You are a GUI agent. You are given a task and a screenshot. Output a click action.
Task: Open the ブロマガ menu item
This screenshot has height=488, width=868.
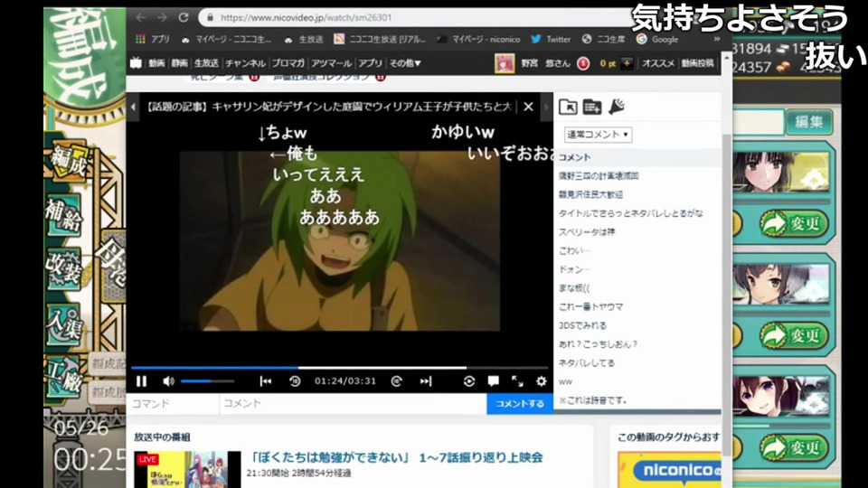coord(288,63)
